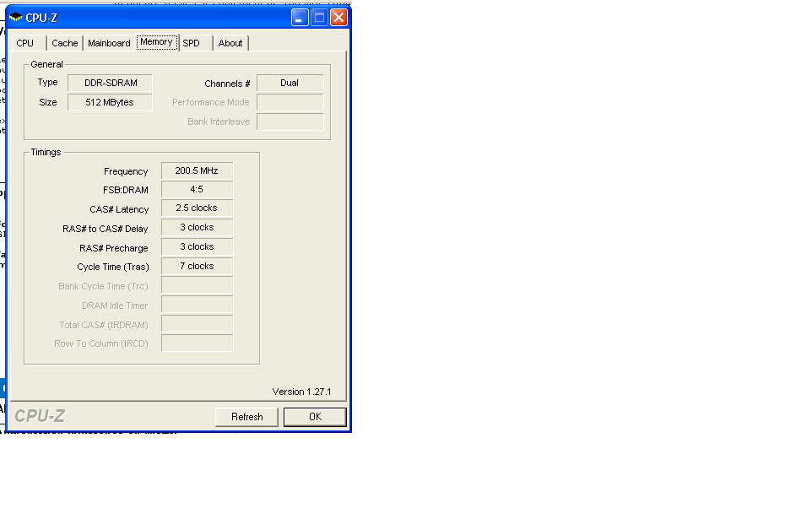Click the DDR-SDRAM type field

[110, 83]
